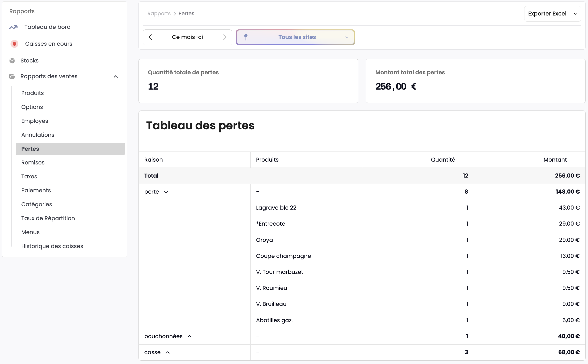
Task: Click the breadcrumb separator chevron icon
Action: 175,13
